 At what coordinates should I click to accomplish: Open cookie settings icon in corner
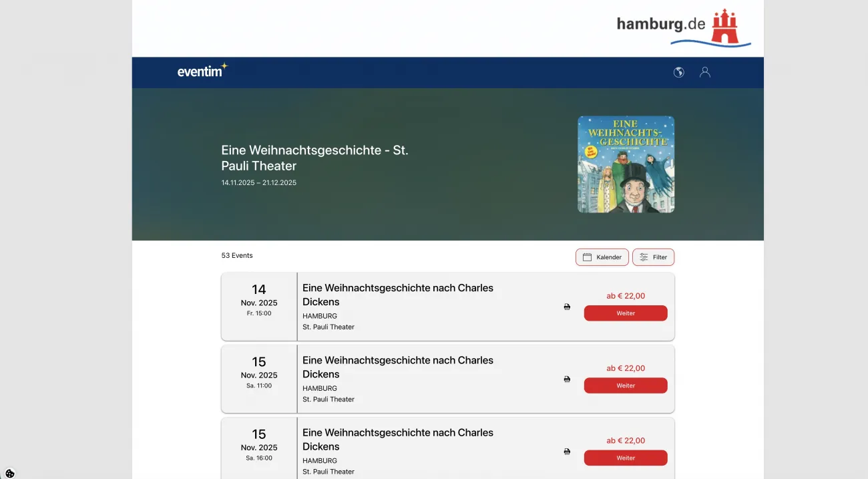click(9, 473)
